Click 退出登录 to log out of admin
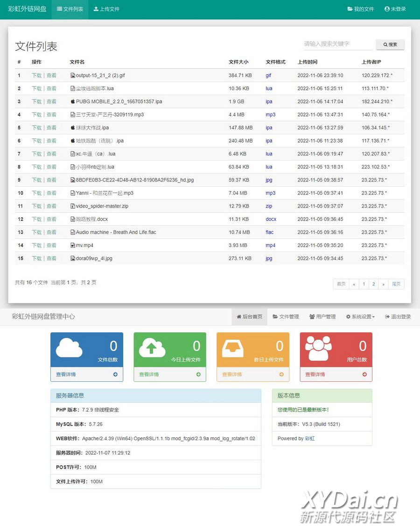This screenshot has width=420, height=526. coord(398,317)
